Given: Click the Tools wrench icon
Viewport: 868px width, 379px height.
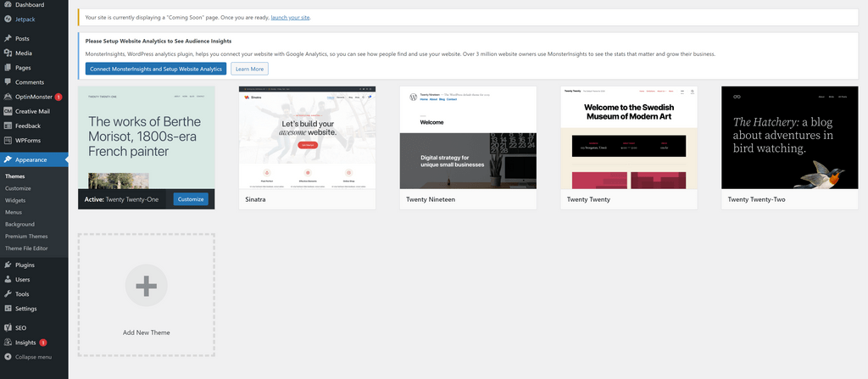Looking at the screenshot, I should click(8, 293).
